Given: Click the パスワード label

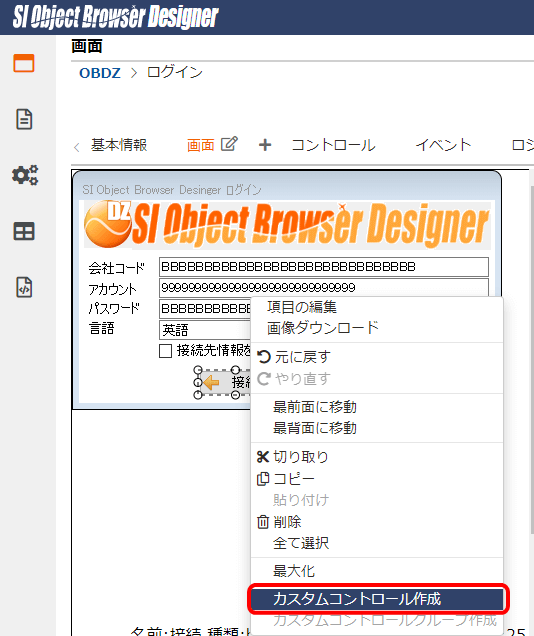Looking at the screenshot, I should click(x=114, y=309).
